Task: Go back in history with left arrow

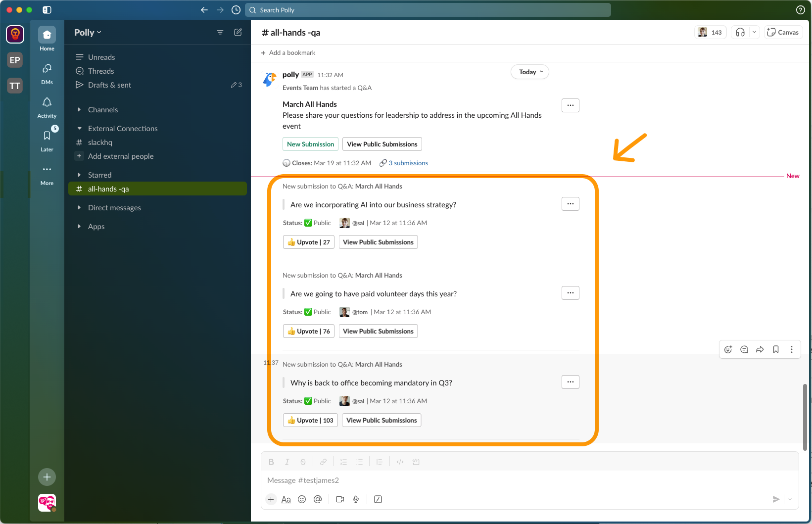Action: (204, 10)
